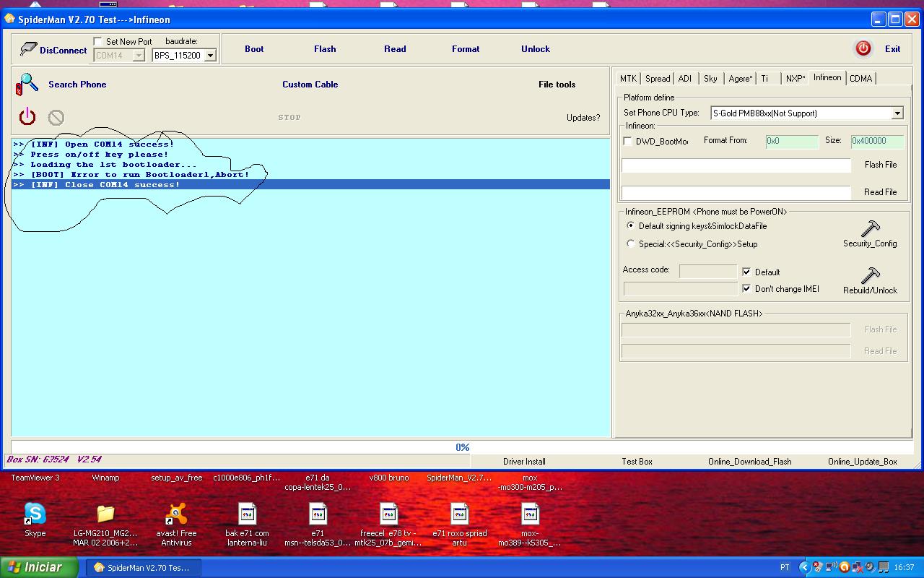This screenshot has height=578, width=924.
Task: Select log line 'Error to run Bootloader1,Abort!'
Action: coord(310,175)
